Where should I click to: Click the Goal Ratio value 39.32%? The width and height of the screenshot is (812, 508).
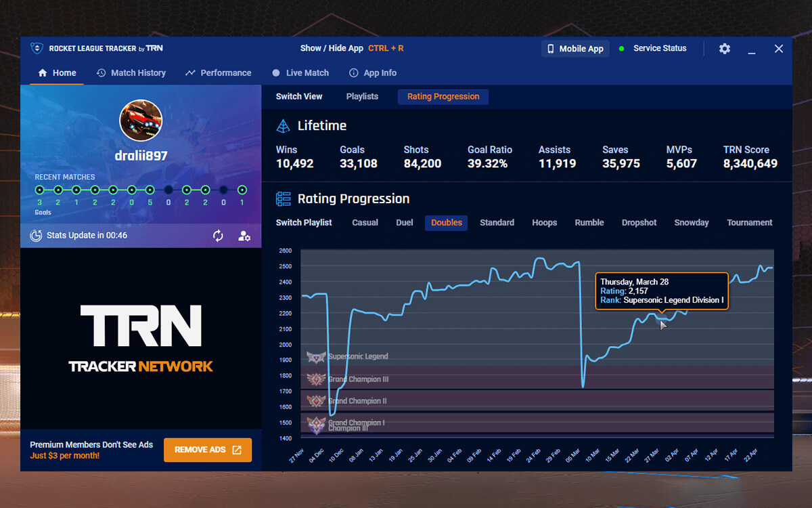coord(488,163)
